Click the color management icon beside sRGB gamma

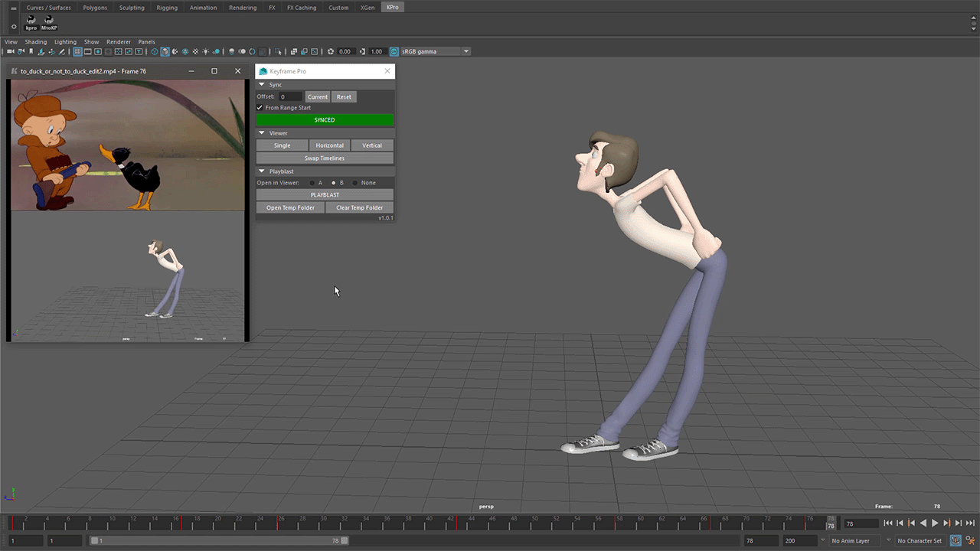(394, 52)
